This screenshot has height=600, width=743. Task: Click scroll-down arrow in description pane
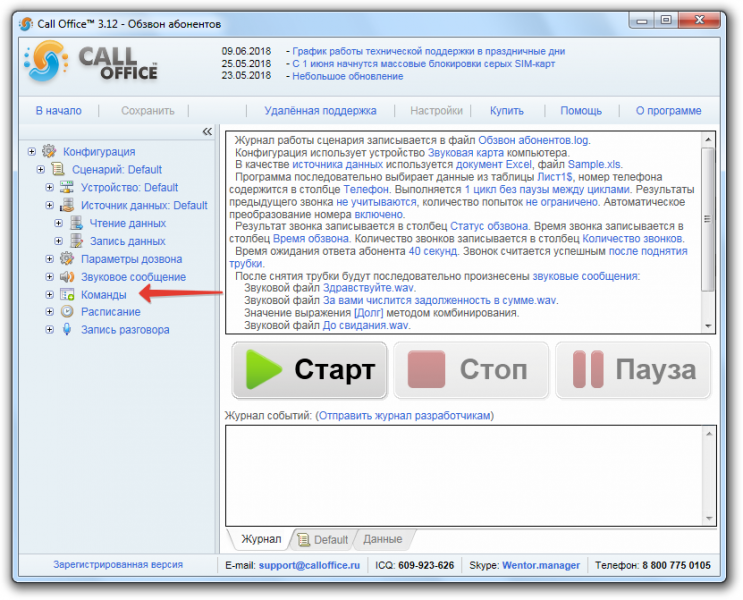708,326
